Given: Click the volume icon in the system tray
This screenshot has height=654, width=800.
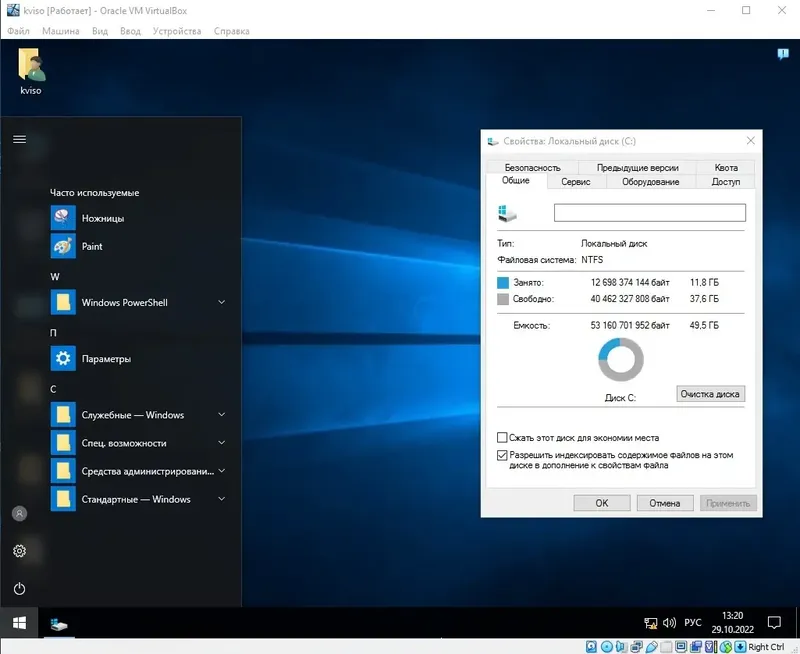Looking at the screenshot, I should point(668,621).
